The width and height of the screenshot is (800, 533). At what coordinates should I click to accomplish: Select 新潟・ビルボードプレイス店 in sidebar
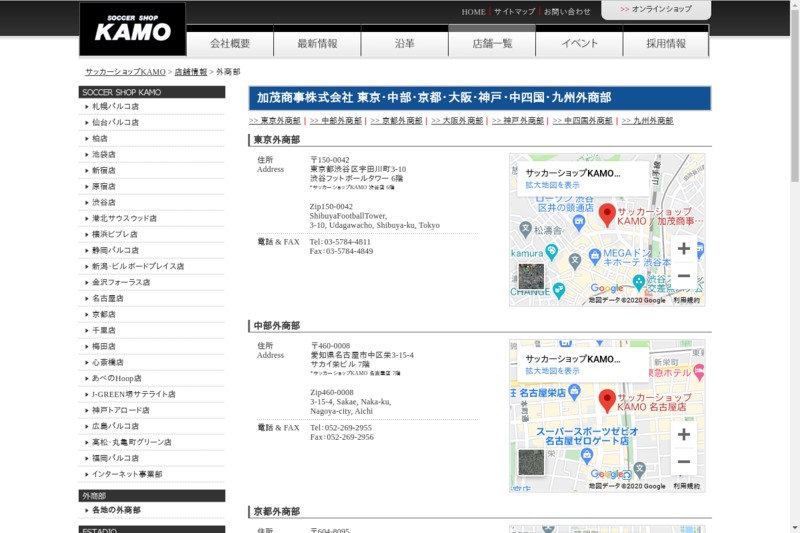(x=138, y=266)
